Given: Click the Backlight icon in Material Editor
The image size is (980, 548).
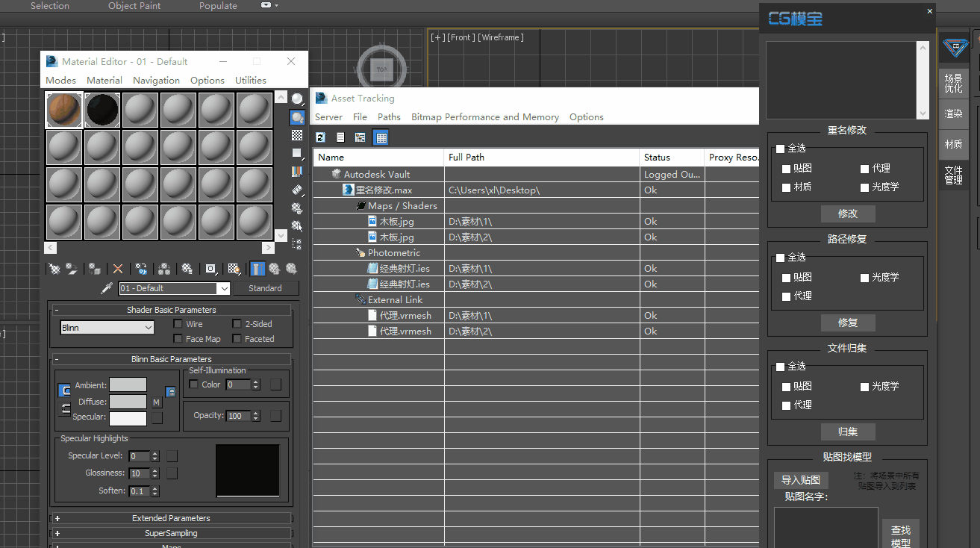Looking at the screenshot, I should click(x=297, y=117).
